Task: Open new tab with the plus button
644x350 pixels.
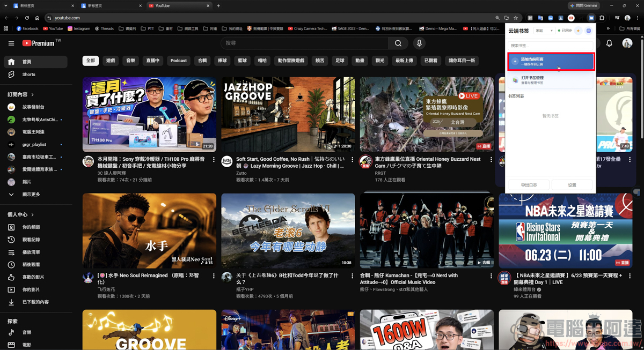Action: pos(218,6)
